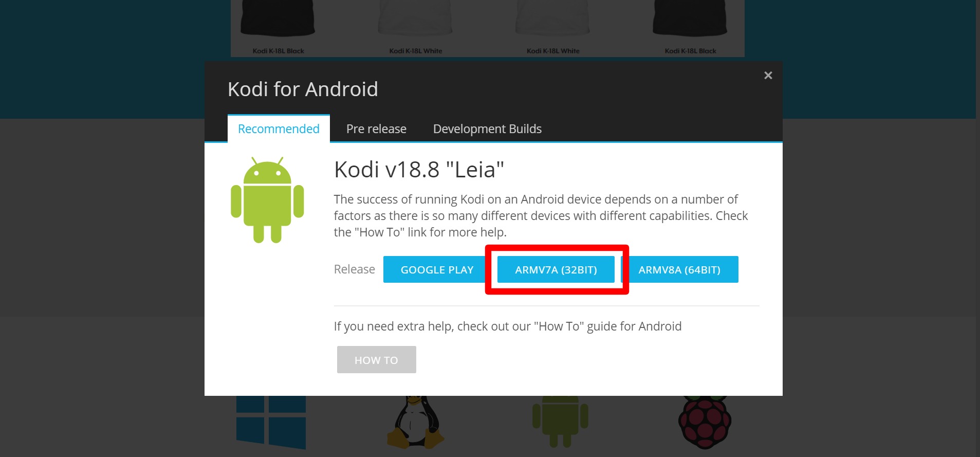The height and width of the screenshot is (457, 980).
Task: Switch to the Pre release tab
Action: [376, 129]
